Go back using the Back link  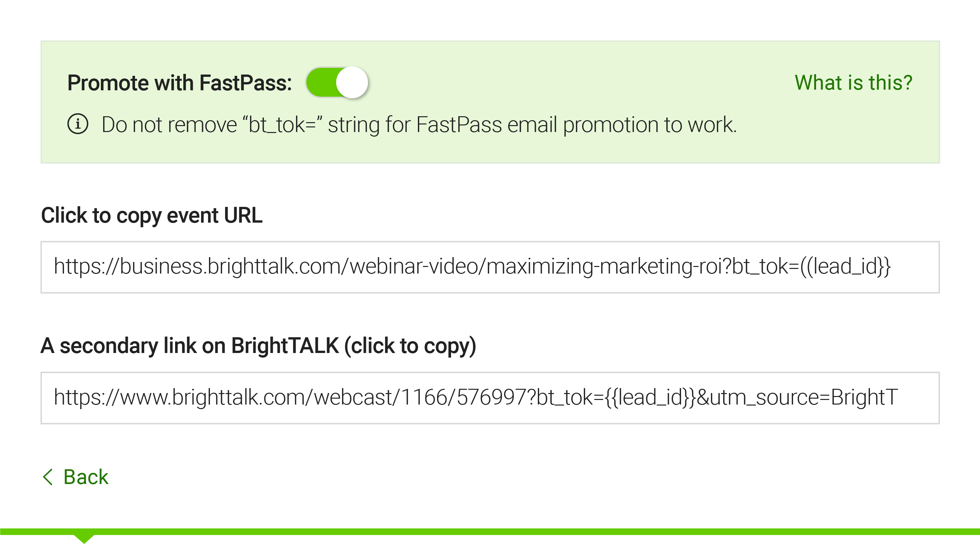click(86, 477)
